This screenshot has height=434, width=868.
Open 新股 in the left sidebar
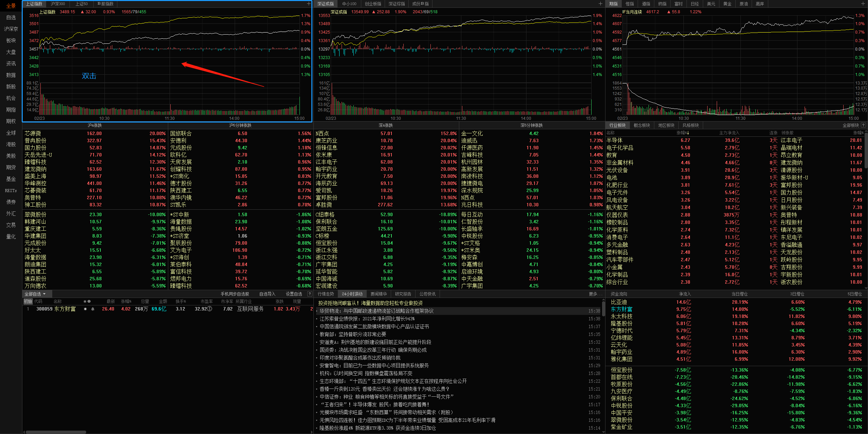(x=11, y=87)
